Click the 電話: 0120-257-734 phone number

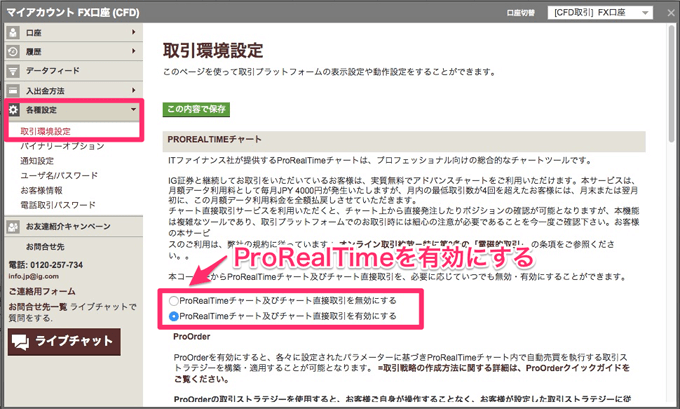coord(46,265)
